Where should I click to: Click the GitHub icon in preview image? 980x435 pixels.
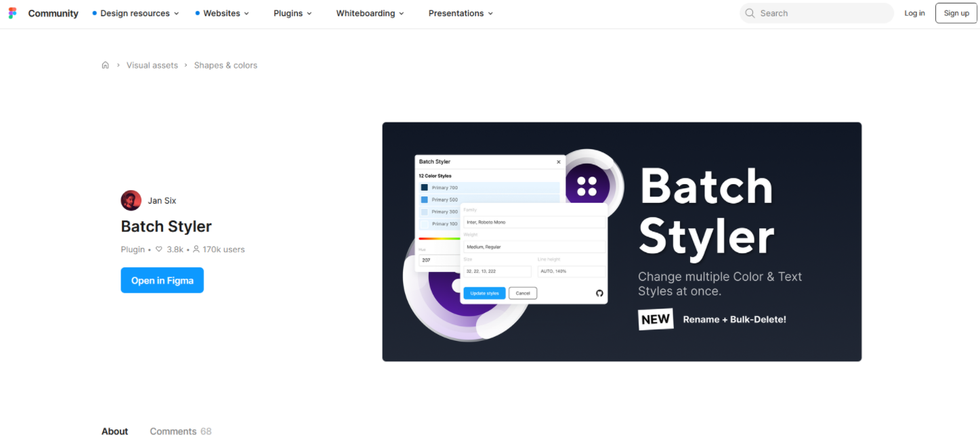(x=599, y=293)
